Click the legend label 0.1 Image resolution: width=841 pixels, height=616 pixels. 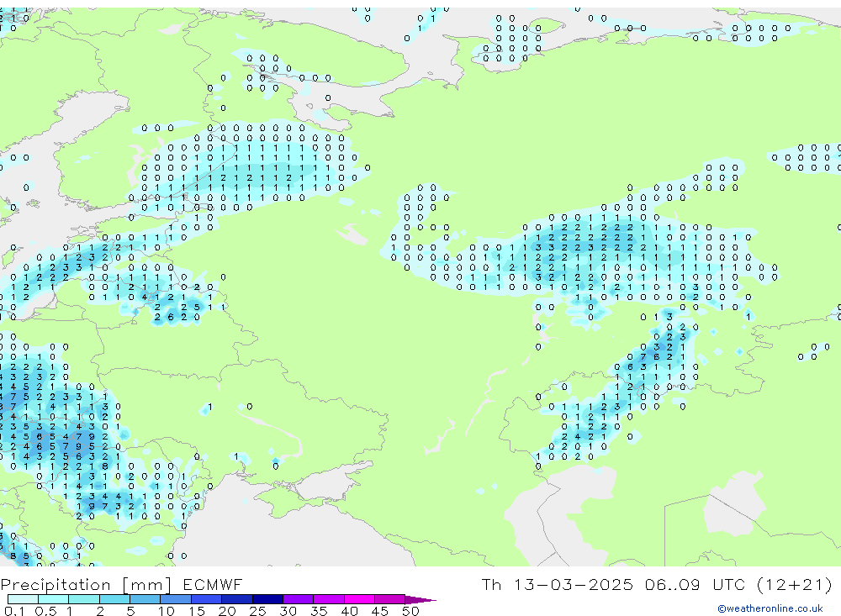click(14, 611)
